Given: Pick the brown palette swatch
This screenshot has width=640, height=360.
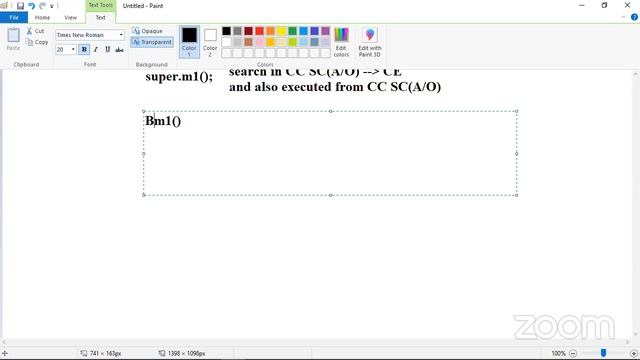Looking at the screenshot, I should tap(249, 42).
